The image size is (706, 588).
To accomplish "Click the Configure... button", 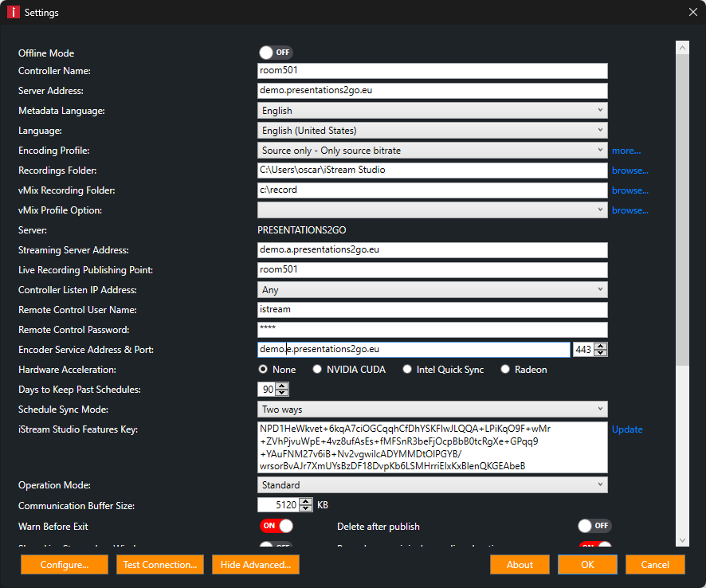I will [x=65, y=565].
